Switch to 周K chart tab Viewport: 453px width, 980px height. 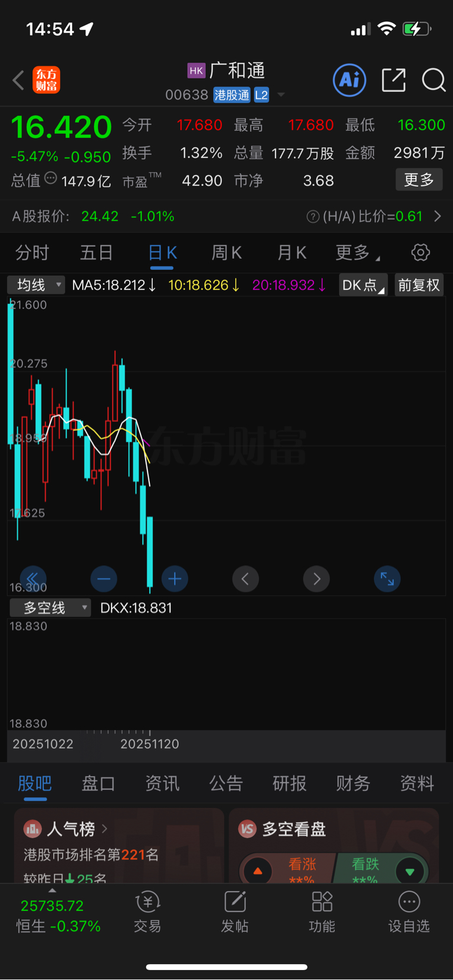click(227, 253)
